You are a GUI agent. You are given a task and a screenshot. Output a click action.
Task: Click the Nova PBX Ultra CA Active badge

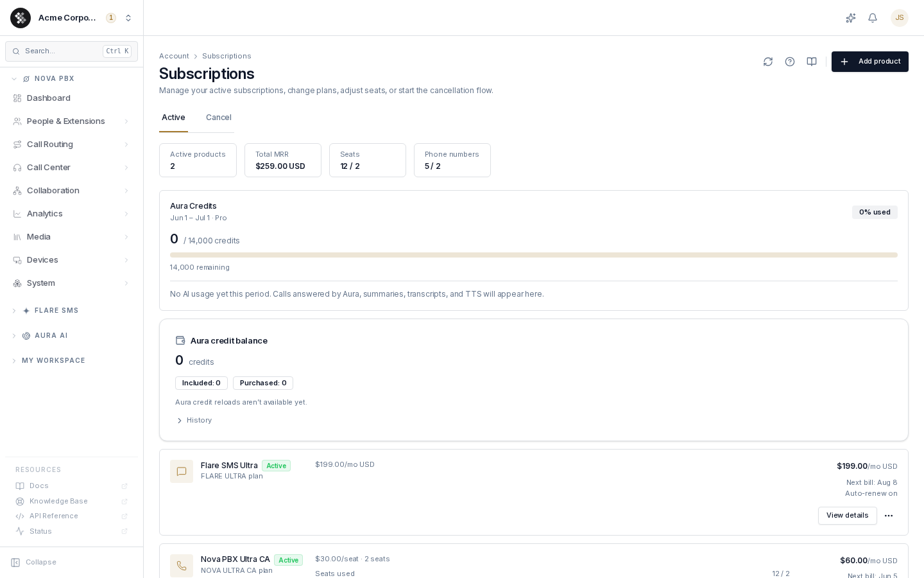(x=288, y=560)
